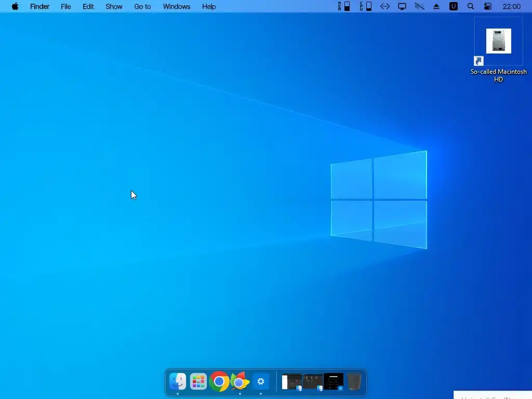Open the Control Center toggles icon
This screenshot has height=399, width=532.
(x=488, y=6)
